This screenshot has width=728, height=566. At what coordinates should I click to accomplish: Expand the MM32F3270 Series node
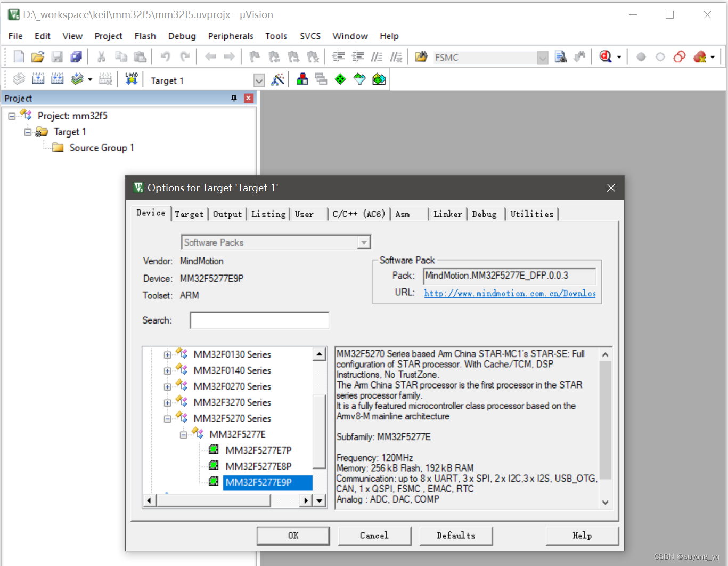click(x=167, y=402)
